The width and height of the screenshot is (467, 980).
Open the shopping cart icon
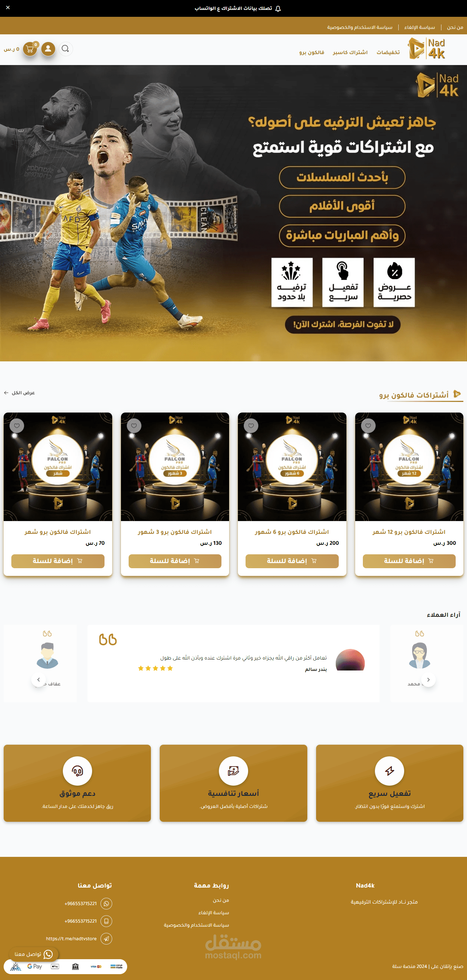click(x=30, y=49)
